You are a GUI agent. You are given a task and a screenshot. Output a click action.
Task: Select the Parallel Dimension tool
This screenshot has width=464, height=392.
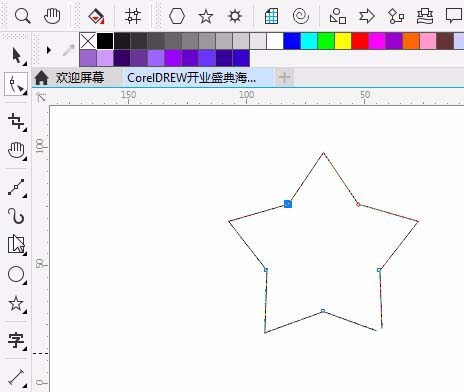tap(16, 377)
